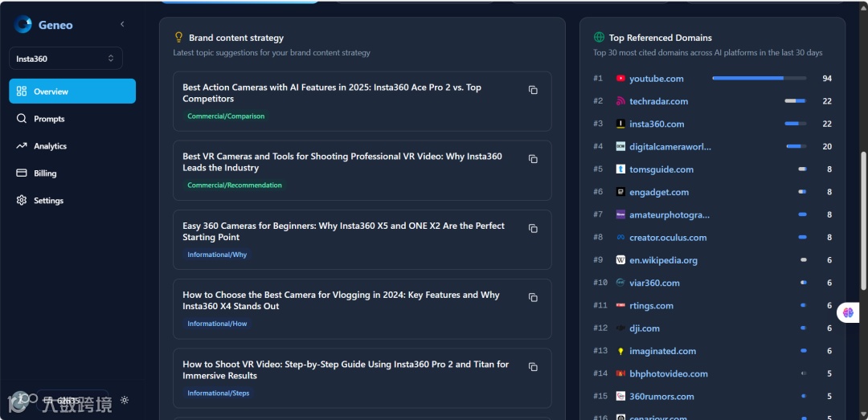Copy the How to Shoot VR Video topic

point(533,366)
